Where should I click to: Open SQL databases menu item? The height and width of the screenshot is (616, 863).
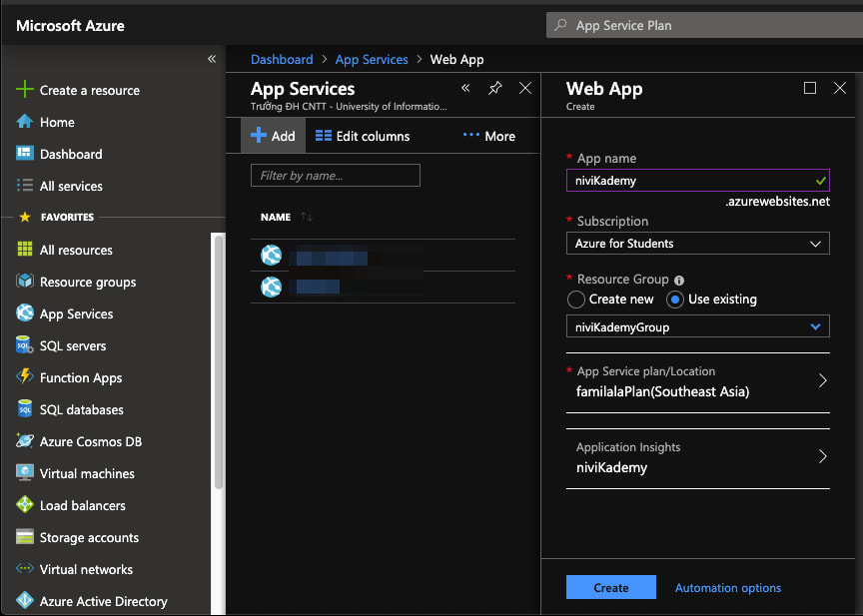(82, 409)
